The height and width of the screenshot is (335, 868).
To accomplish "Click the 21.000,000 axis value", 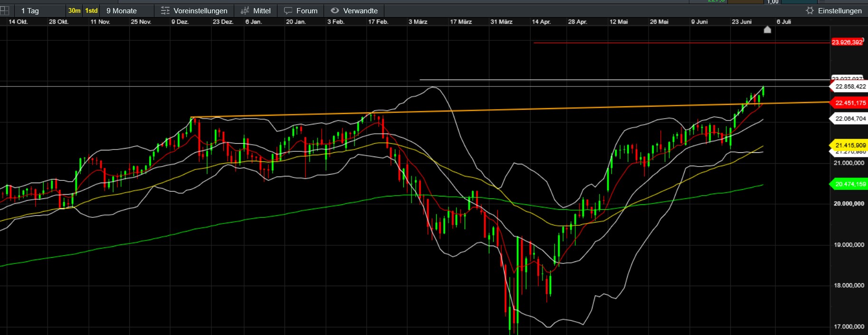I will [x=849, y=163].
